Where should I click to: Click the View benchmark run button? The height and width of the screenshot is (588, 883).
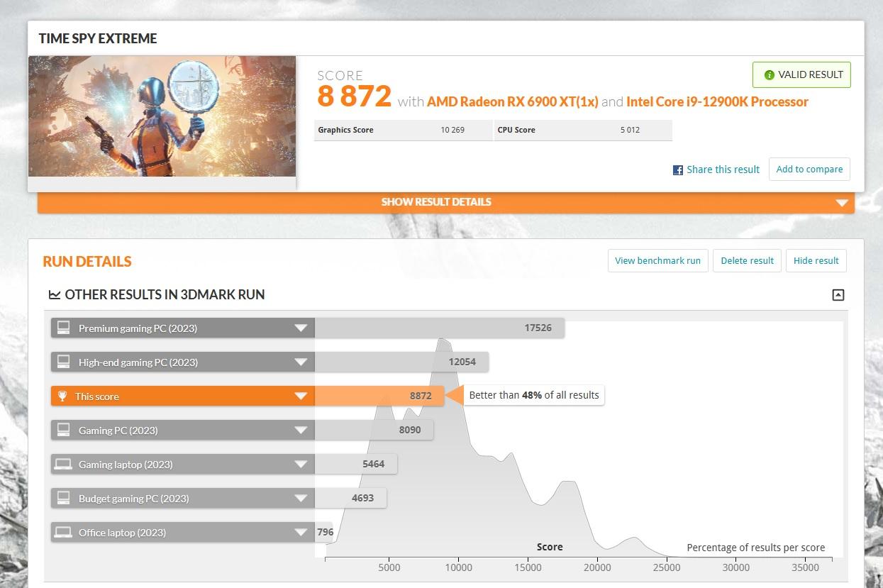tap(657, 261)
